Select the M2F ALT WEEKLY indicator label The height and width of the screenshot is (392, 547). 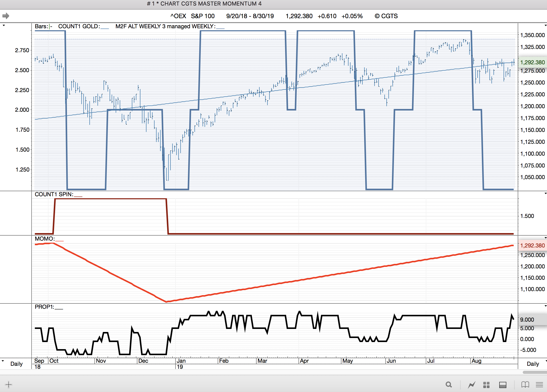pos(165,26)
